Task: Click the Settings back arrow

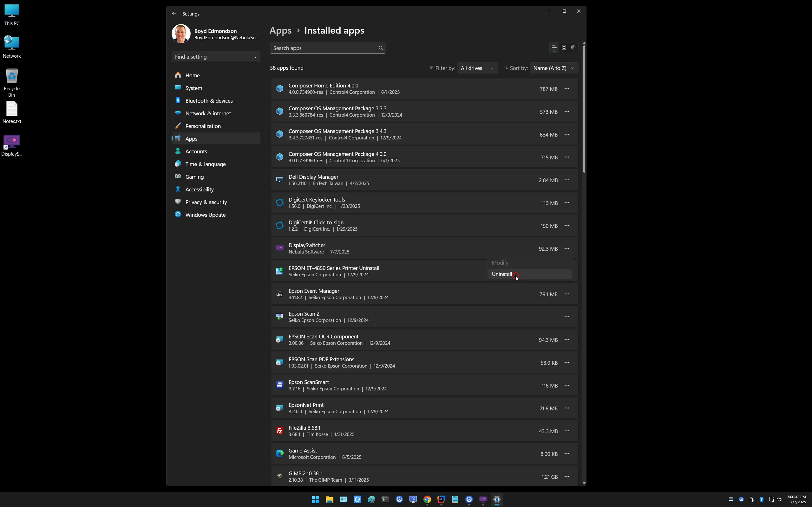Action: tap(174, 14)
